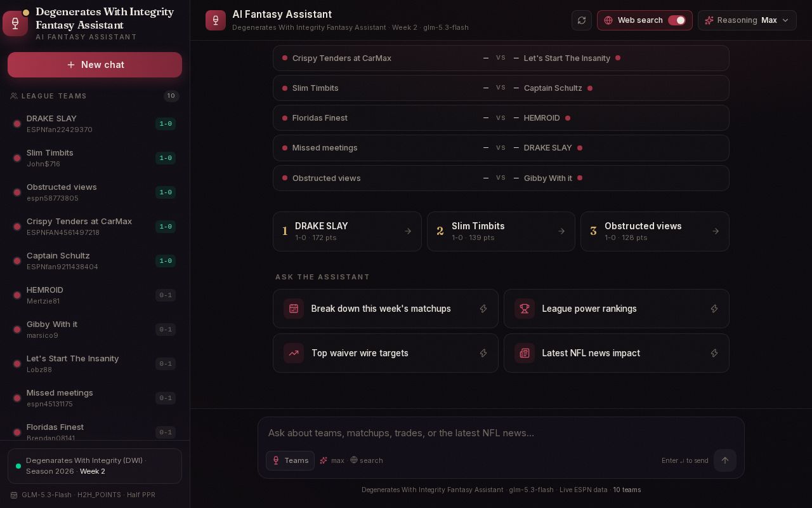Toggle the Web search switch off
Viewport: 812px width, 508px height.
click(x=676, y=20)
